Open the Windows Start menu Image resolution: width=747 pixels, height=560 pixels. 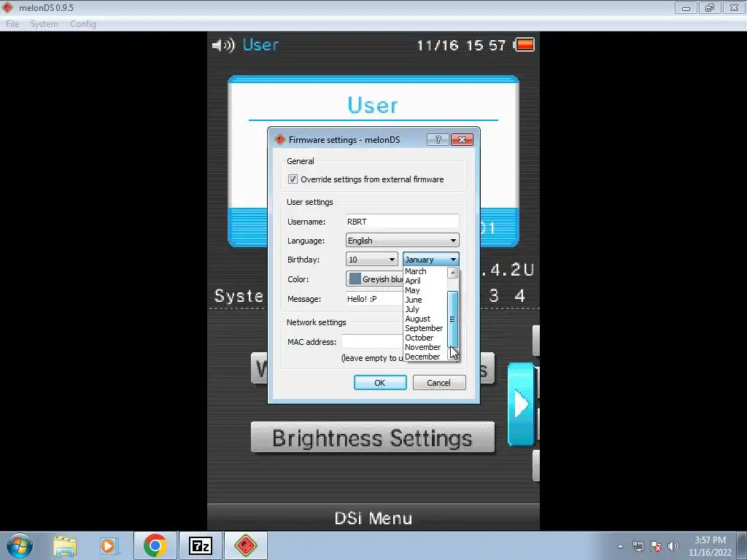pos(19,545)
